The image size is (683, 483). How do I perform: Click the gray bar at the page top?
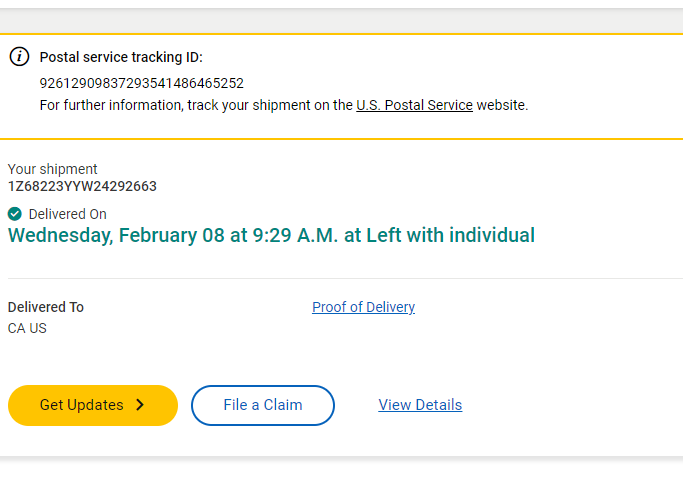tap(341, 17)
